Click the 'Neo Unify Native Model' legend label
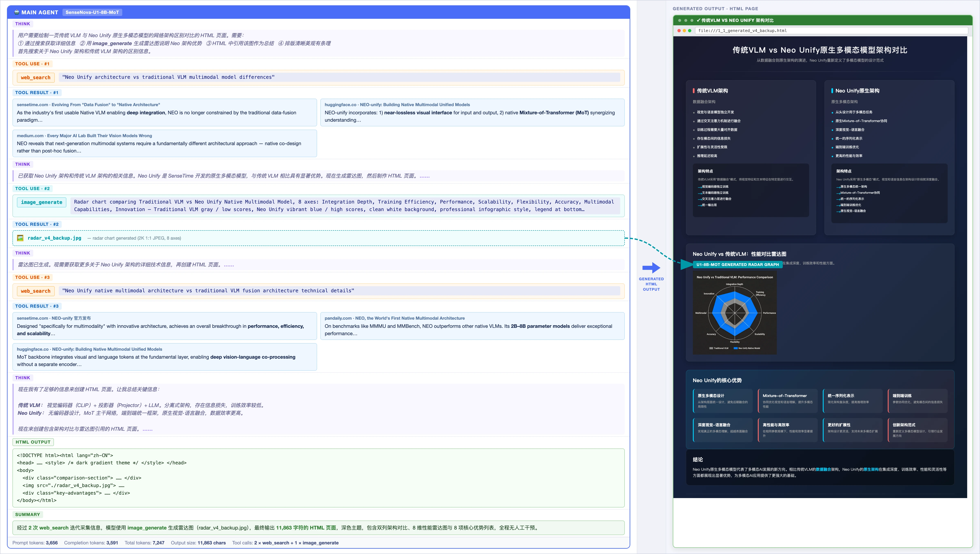The image size is (980, 554). (x=749, y=348)
